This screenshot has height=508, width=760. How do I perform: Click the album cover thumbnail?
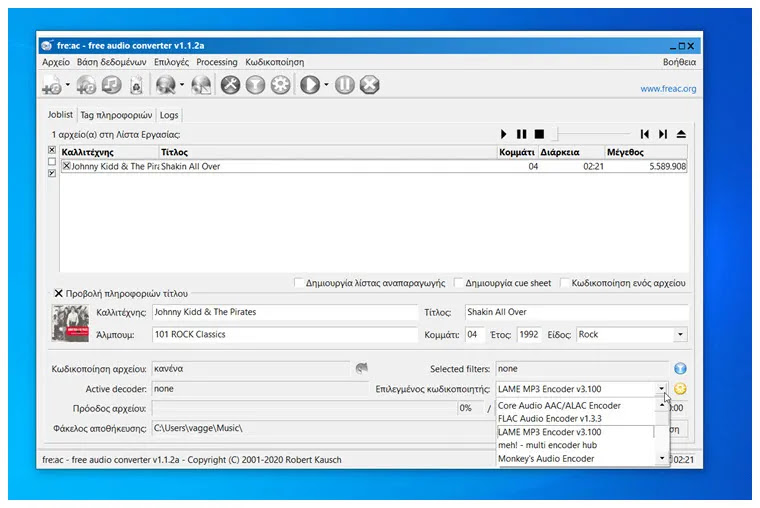(x=70, y=323)
